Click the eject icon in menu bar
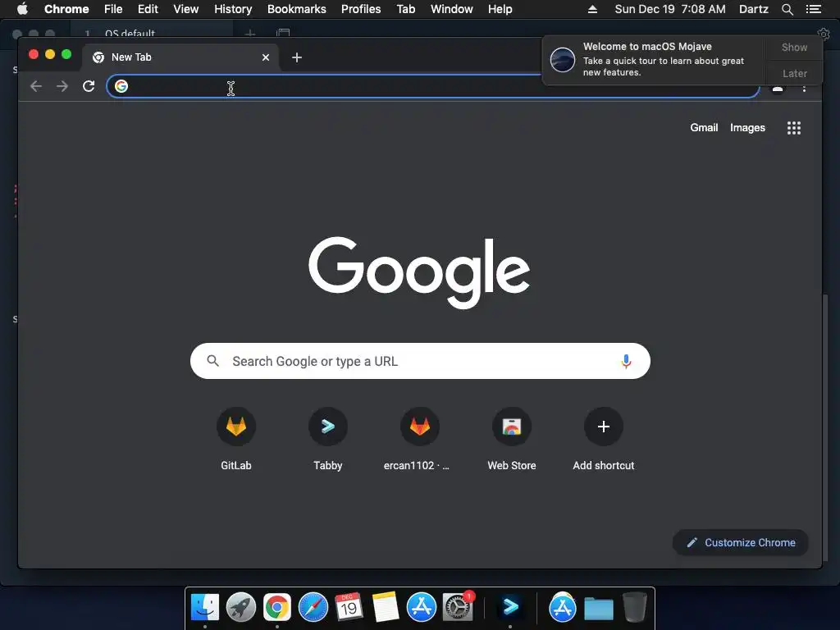The width and height of the screenshot is (840, 630). click(x=592, y=9)
